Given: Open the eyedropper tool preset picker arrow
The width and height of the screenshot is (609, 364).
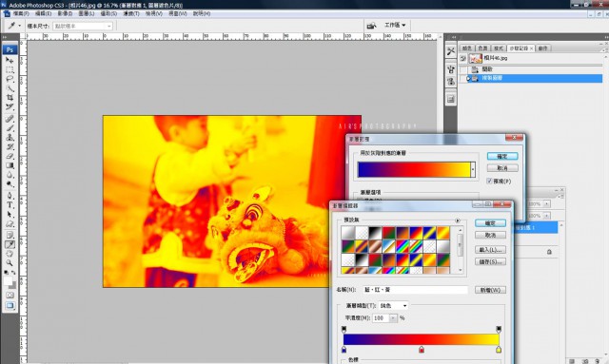Looking at the screenshot, I should click(19, 26).
